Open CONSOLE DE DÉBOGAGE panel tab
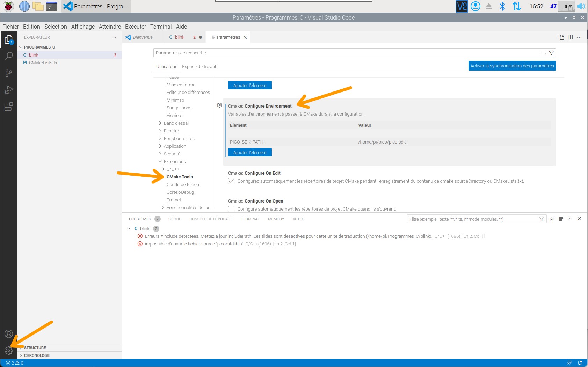This screenshot has width=588, height=367. (211, 219)
